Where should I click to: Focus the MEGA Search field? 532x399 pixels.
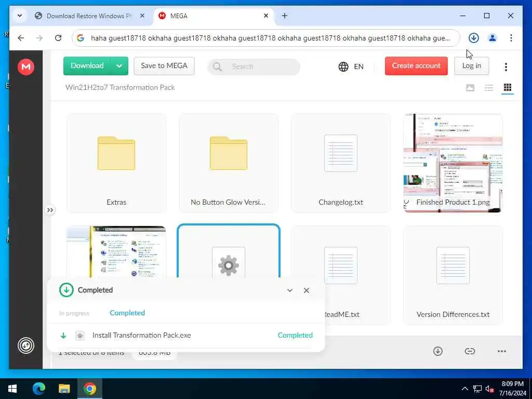[x=254, y=67]
